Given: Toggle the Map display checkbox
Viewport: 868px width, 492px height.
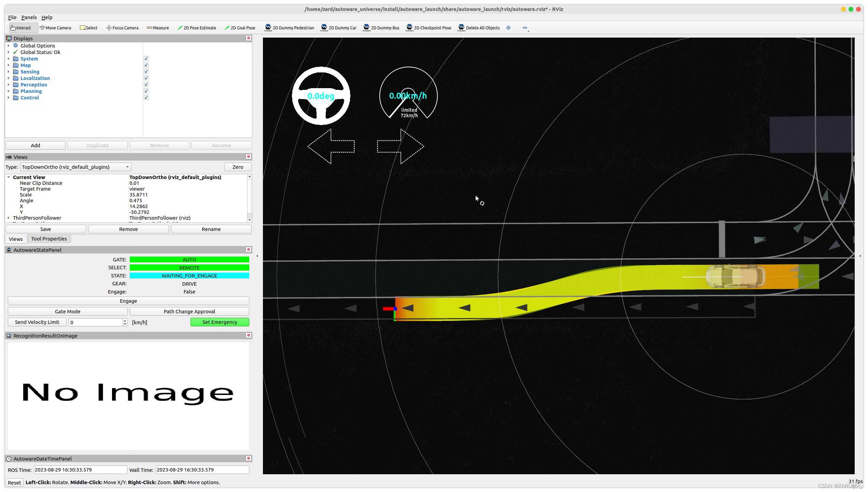Looking at the screenshot, I should tap(146, 65).
